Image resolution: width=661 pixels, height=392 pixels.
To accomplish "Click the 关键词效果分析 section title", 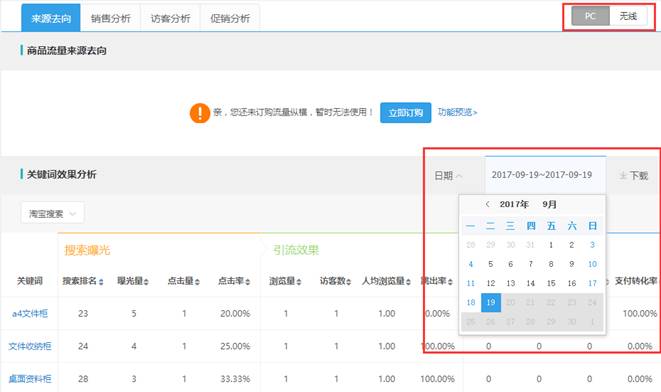I will click(x=62, y=174).
